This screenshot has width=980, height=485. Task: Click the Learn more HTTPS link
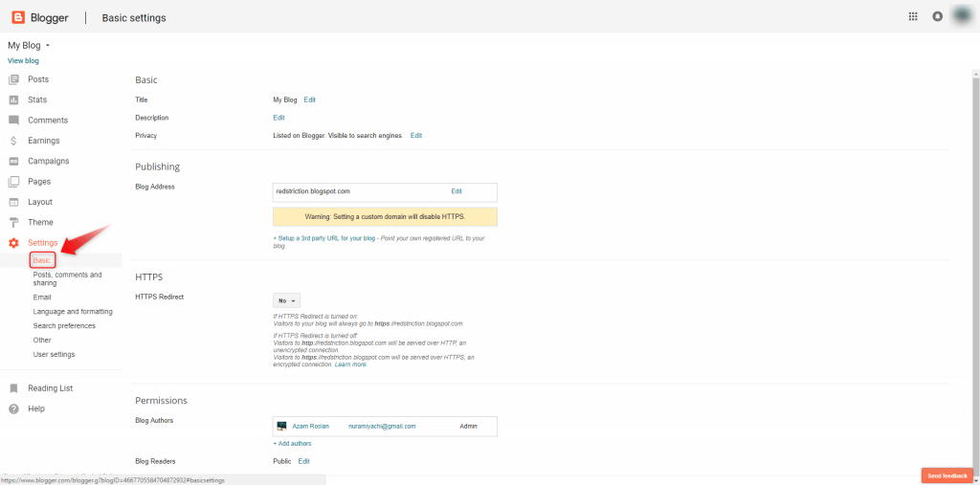point(350,364)
